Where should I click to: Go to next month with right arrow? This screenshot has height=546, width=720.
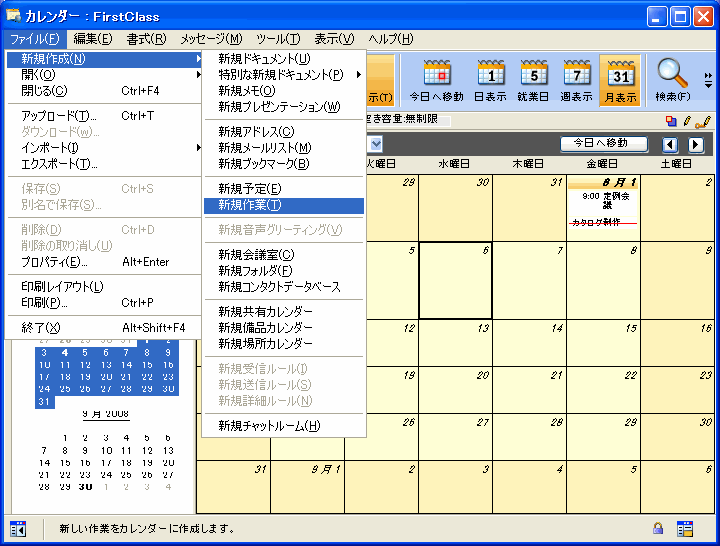(696, 144)
